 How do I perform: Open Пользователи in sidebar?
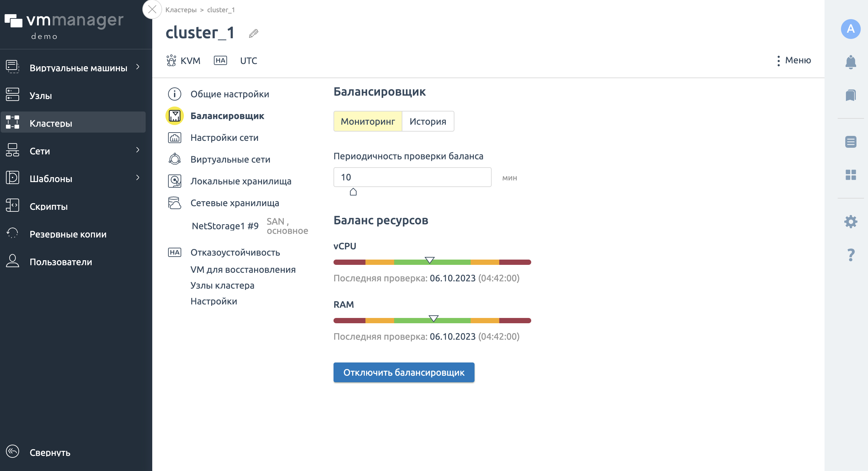coord(61,262)
